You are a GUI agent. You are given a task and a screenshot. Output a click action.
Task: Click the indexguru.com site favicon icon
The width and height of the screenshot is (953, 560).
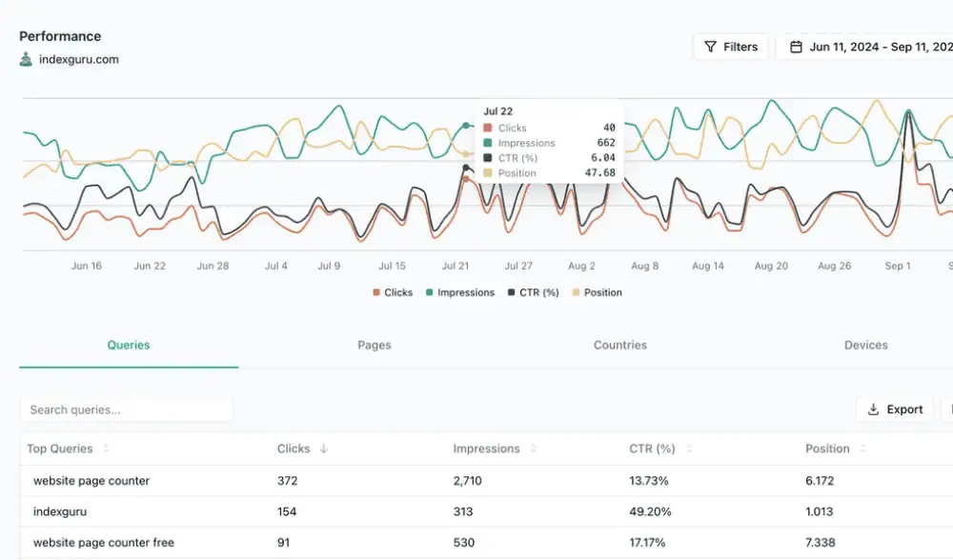pyautogui.click(x=26, y=59)
